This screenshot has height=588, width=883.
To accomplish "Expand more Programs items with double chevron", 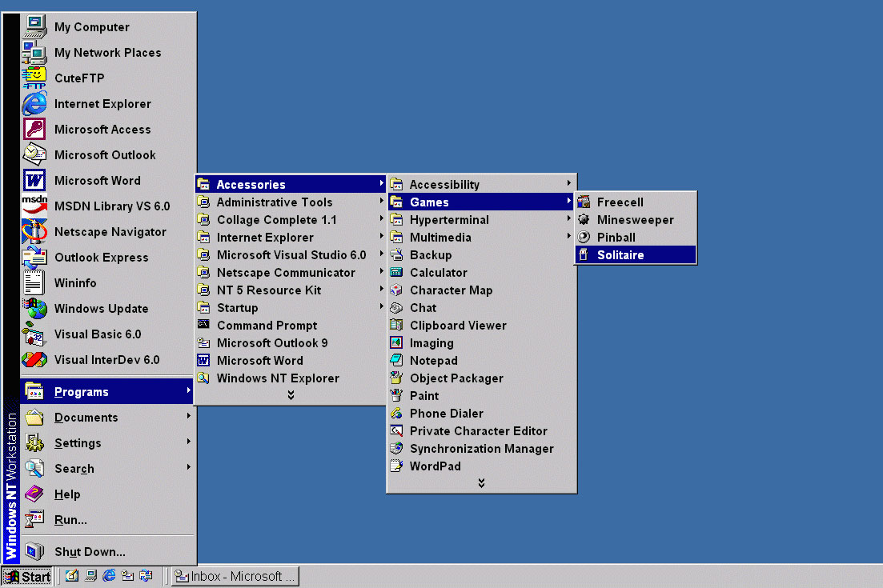I will point(291,395).
